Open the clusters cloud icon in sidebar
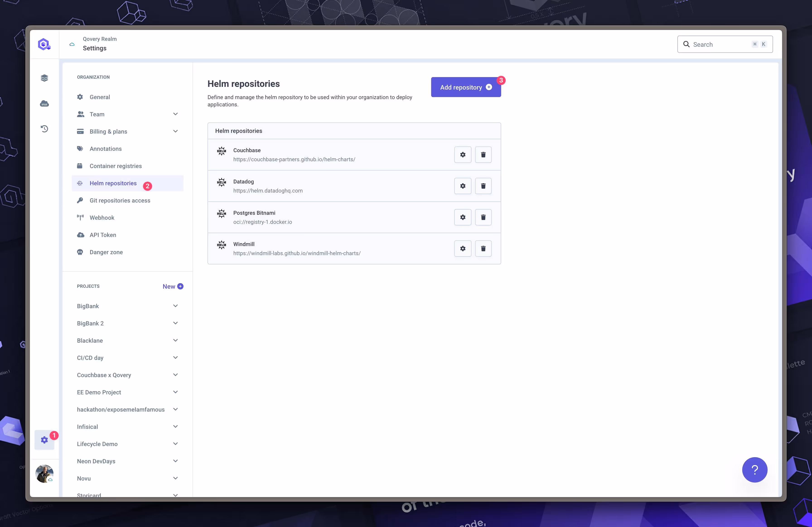This screenshot has width=812, height=527. [44, 103]
